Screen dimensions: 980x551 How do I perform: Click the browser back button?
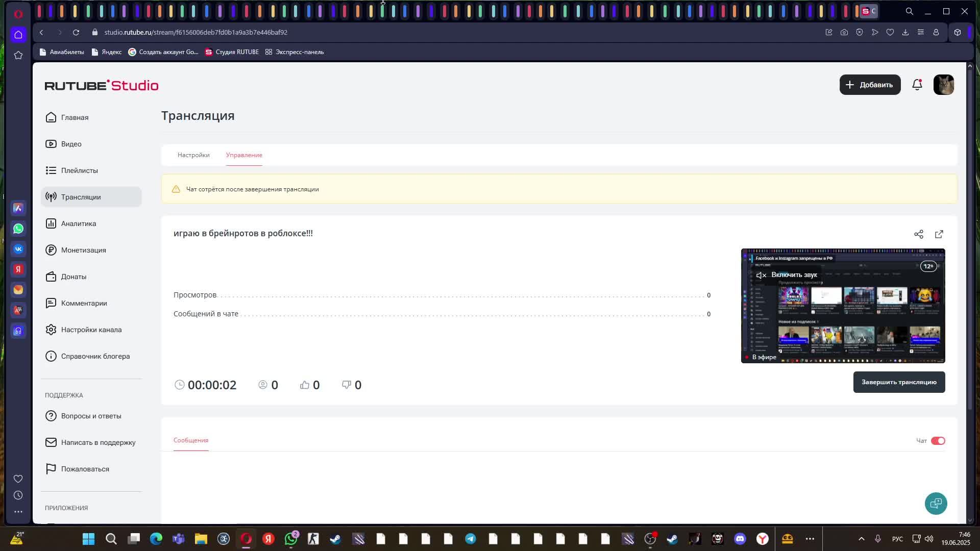[41, 32]
